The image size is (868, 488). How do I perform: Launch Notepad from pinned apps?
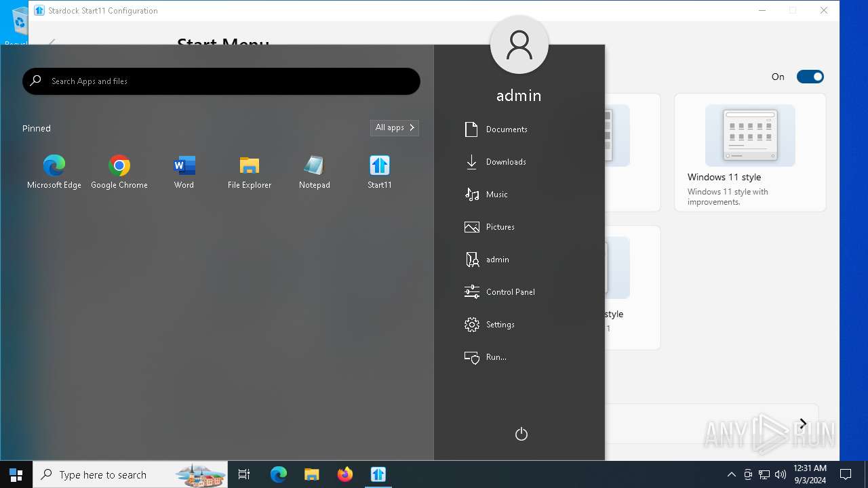coord(315,172)
